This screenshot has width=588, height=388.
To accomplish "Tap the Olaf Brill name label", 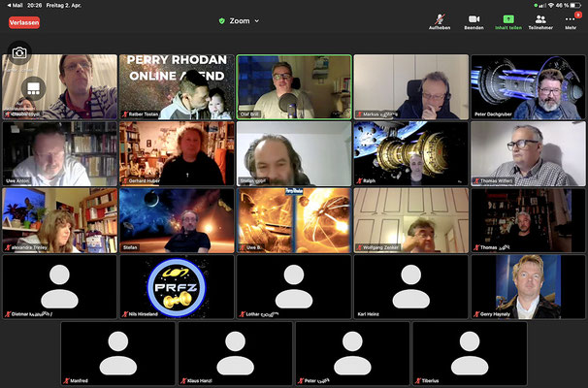I will click(x=250, y=114).
